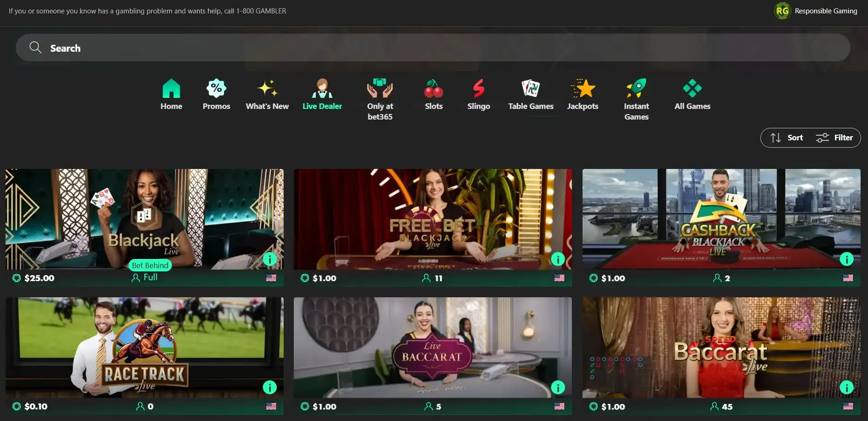
Task: Open the All Games category
Action: click(x=692, y=95)
